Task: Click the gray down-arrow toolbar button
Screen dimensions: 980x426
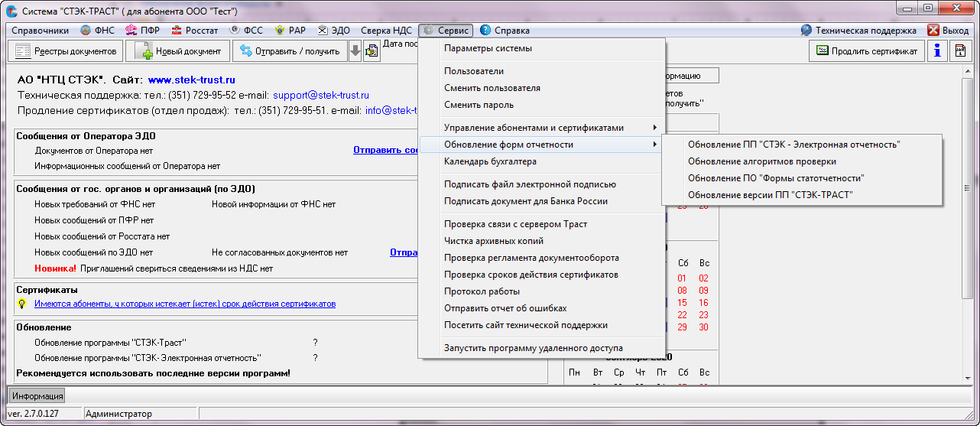Action: tap(355, 51)
